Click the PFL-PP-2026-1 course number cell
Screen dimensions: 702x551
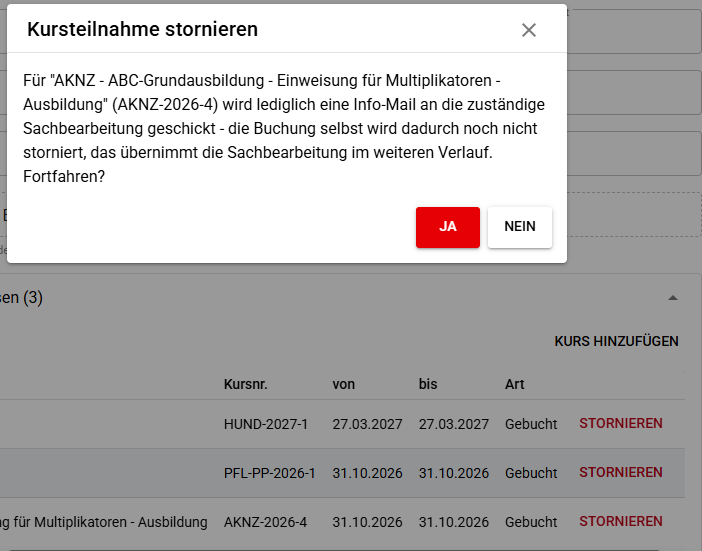point(270,473)
